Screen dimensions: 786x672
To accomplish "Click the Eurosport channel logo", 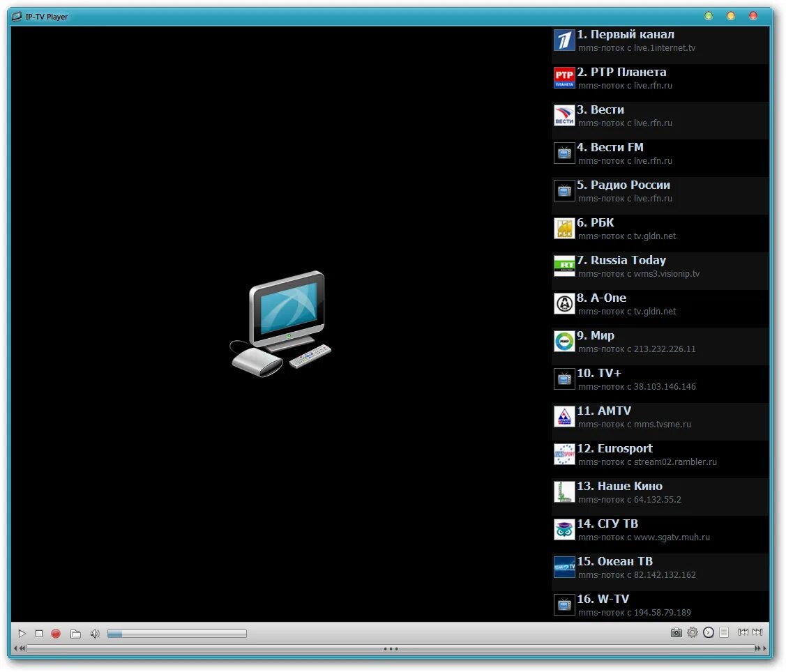I will click(564, 454).
